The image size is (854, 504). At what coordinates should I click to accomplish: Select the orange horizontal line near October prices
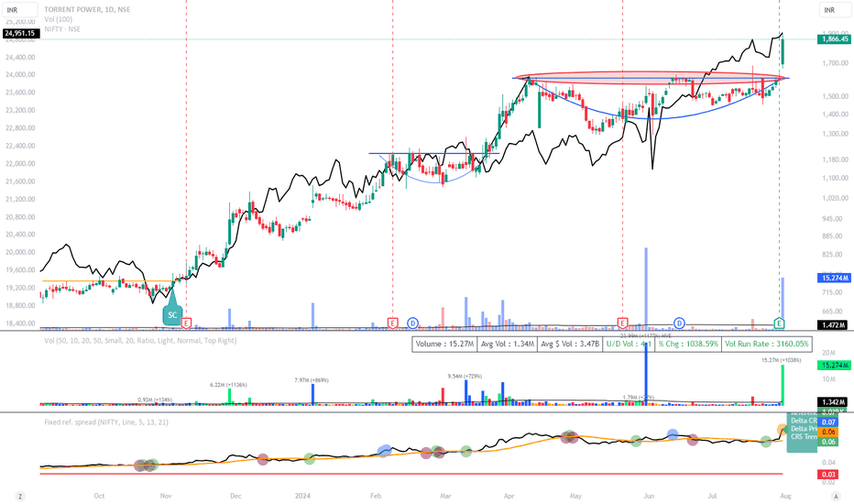(x=108, y=281)
